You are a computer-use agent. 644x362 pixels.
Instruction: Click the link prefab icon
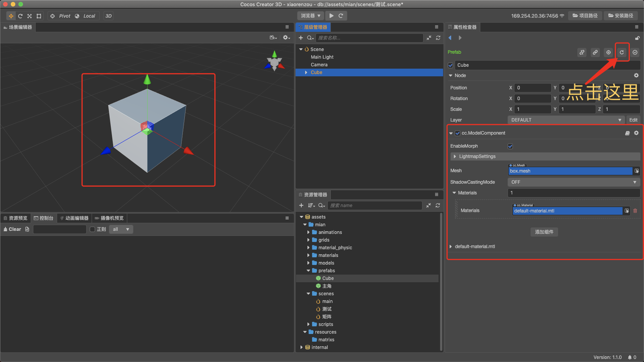(x=595, y=53)
